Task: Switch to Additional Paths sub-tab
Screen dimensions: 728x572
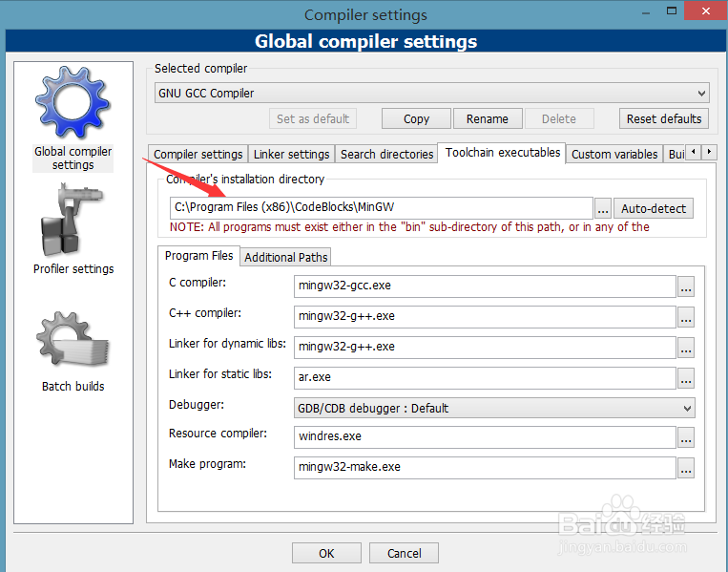Action: (286, 258)
